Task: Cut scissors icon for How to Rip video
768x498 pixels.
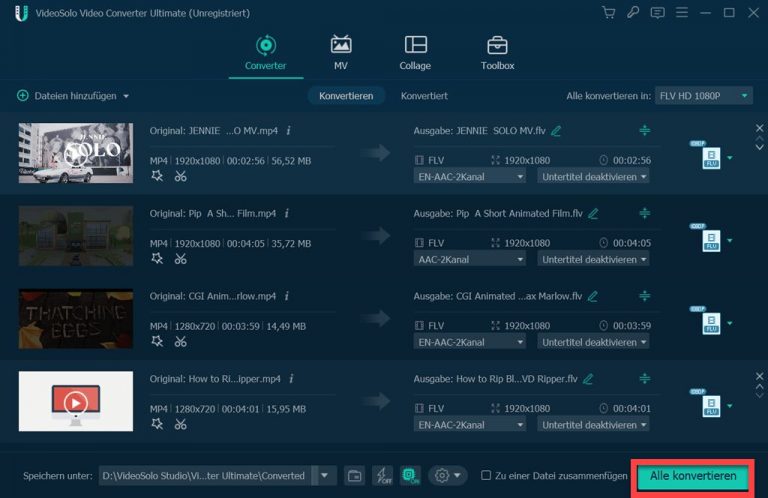Action: click(181, 424)
